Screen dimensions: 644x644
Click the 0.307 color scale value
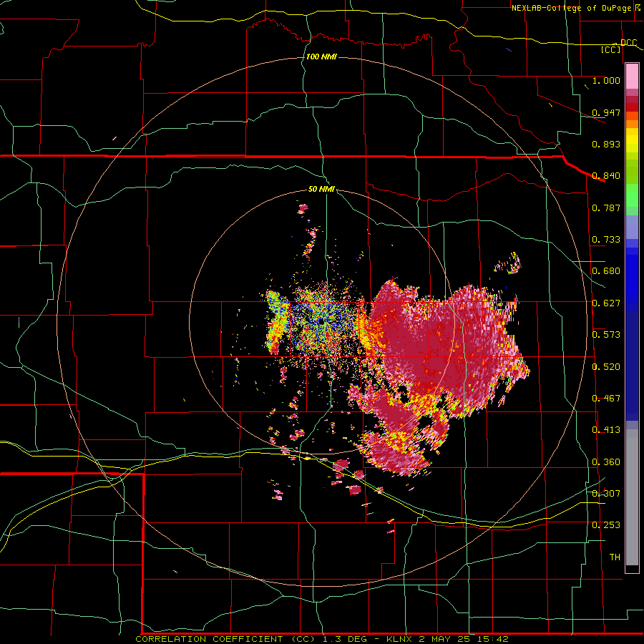pyautogui.click(x=606, y=494)
